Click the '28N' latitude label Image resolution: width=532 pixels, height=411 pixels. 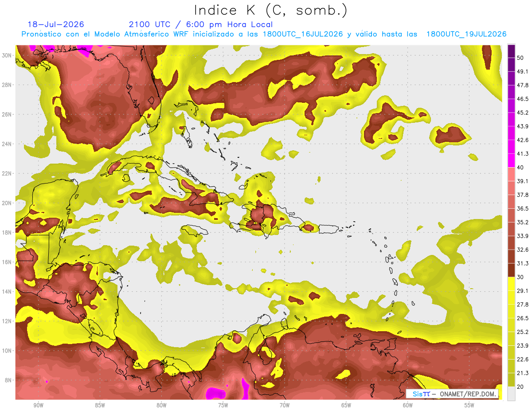[x=7, y=85]
